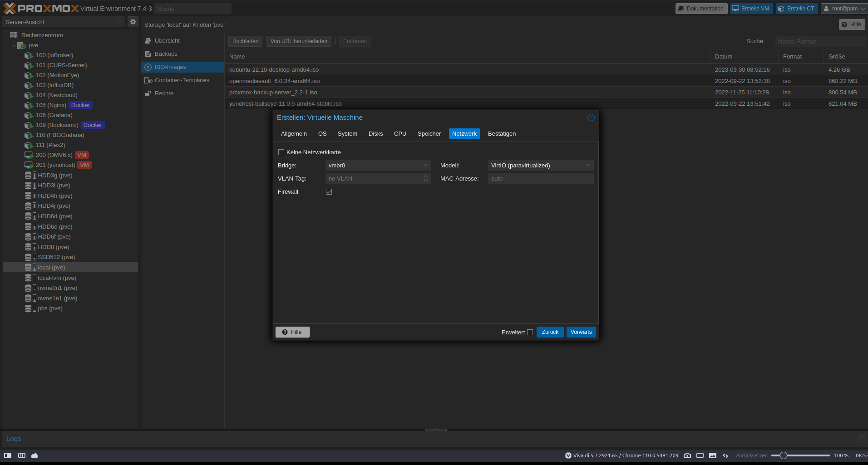Open server view settings gear
The height and width of the screenshot is (465, 868).
[x=133, y=22]
